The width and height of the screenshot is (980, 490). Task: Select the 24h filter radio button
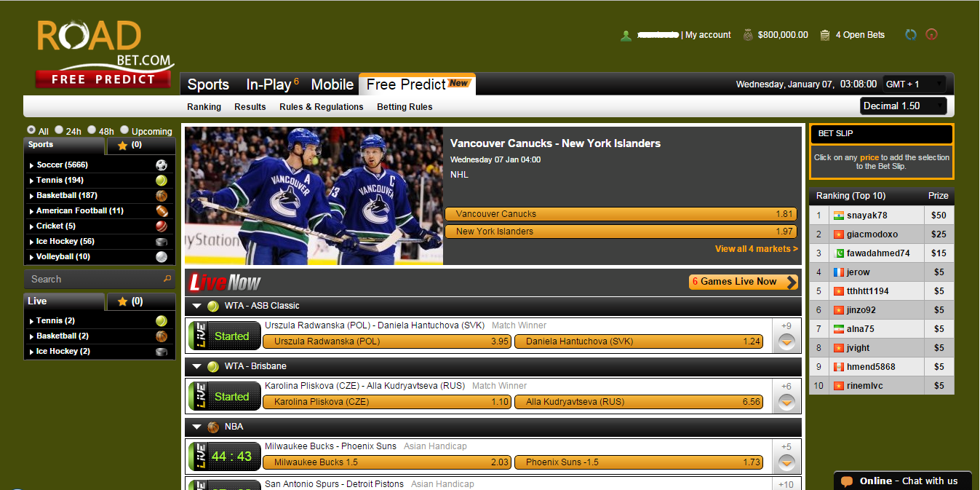point(59,130)
